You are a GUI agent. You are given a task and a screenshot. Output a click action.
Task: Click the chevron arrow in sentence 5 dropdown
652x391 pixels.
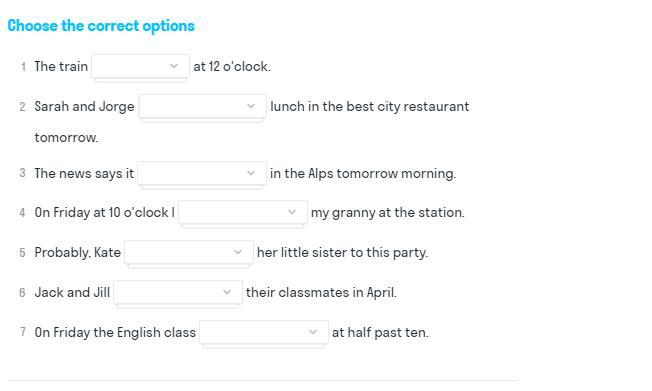click(237, 252)
